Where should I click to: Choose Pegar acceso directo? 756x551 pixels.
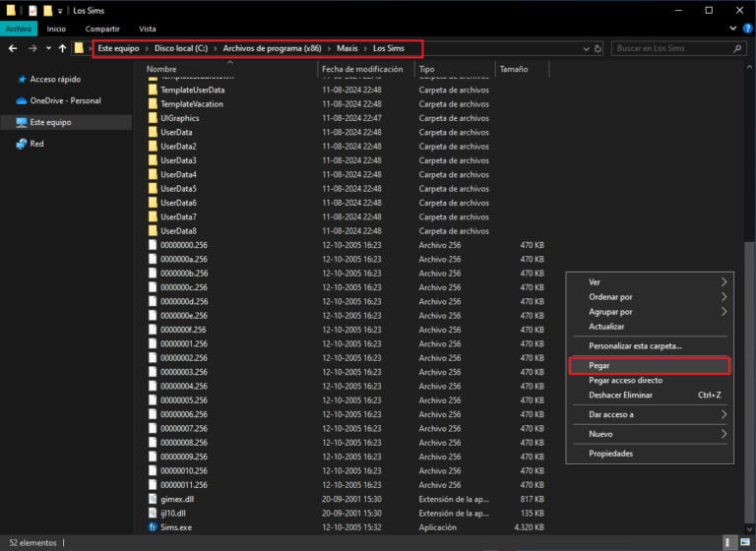(650, 381)
